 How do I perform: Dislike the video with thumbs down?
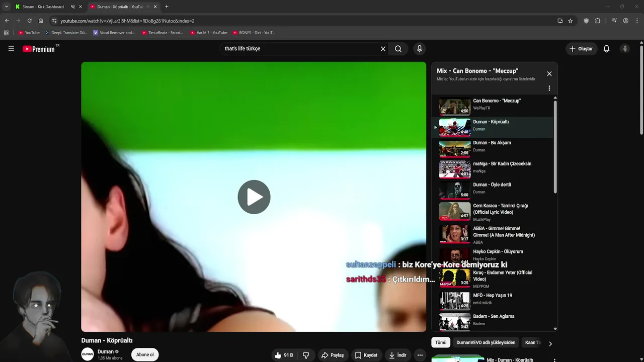point(306,355)
